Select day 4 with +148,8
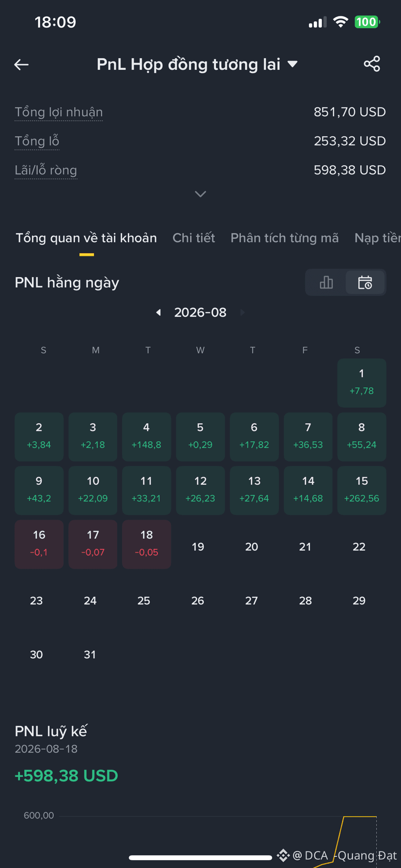Image resolution: width=401 pixels, height=868 pixels. pyautogui.click(x=146, y=436)
